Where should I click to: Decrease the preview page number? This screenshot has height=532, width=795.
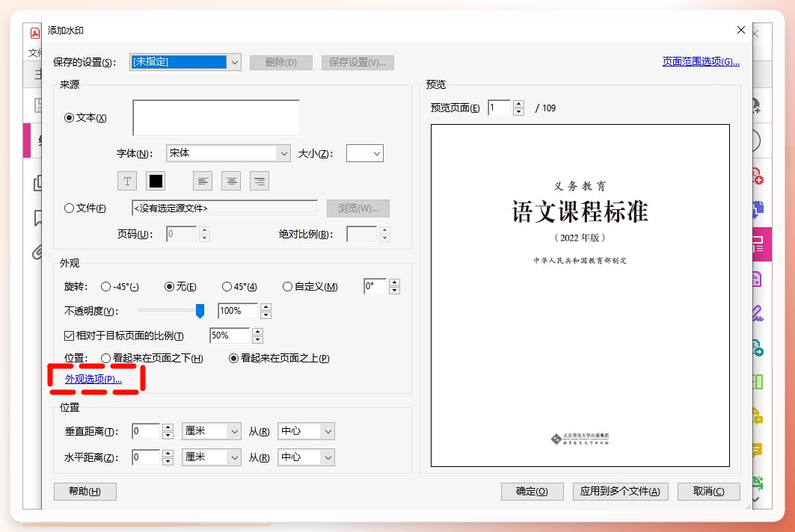tap(518, 111)
